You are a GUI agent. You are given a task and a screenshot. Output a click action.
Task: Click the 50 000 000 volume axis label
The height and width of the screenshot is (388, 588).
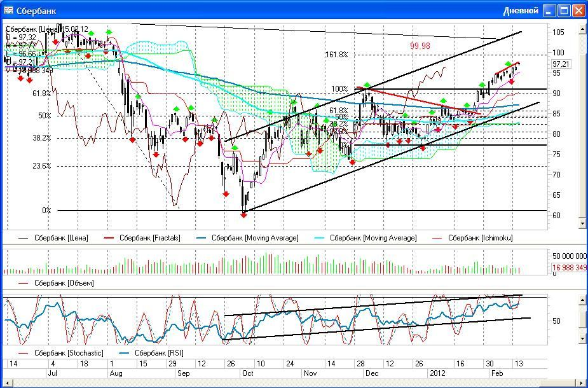coord(570,256)
